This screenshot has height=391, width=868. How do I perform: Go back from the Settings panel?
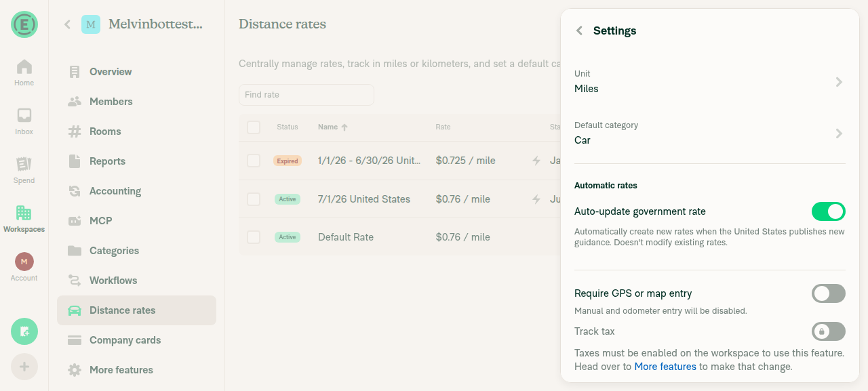coord(579,30)
